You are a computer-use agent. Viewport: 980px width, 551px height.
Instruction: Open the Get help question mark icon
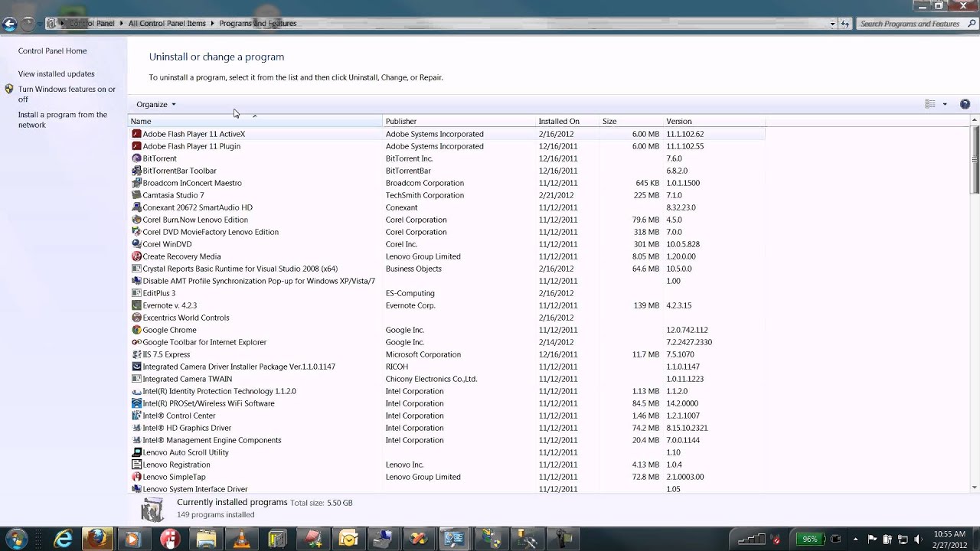tap(965, 104)
